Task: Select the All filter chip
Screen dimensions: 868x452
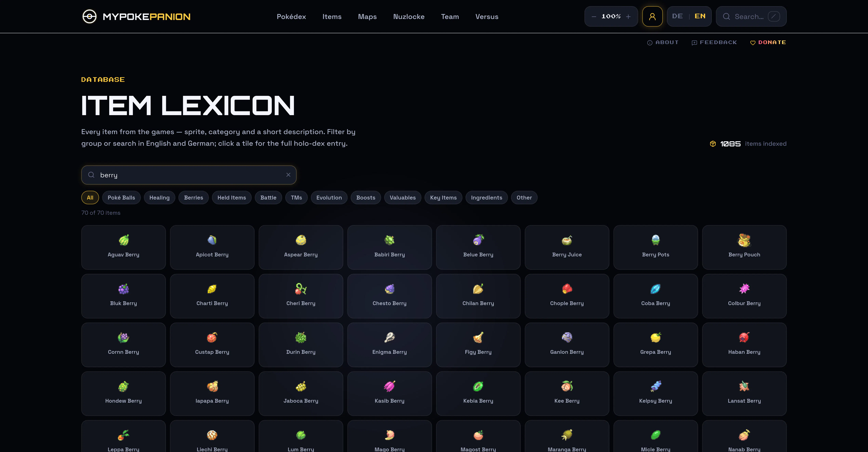Action: point(90,198)
